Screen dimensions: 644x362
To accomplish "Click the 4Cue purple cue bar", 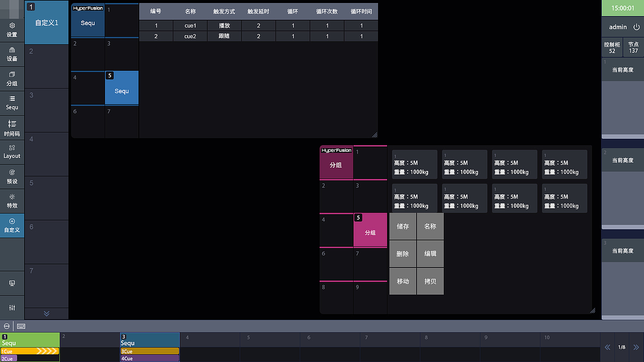I will point(150,358).
